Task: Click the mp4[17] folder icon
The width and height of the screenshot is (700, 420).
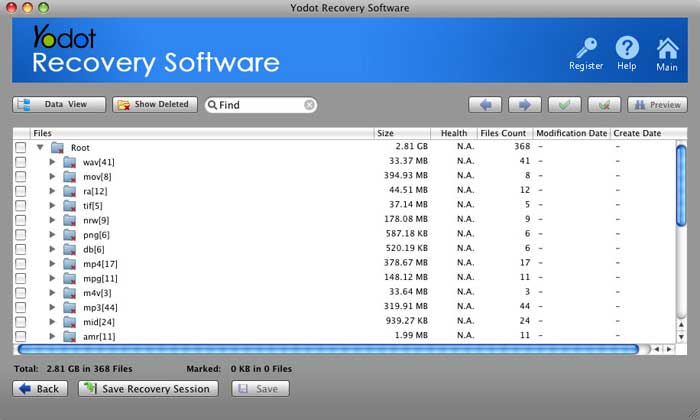Action: point(70,264)
